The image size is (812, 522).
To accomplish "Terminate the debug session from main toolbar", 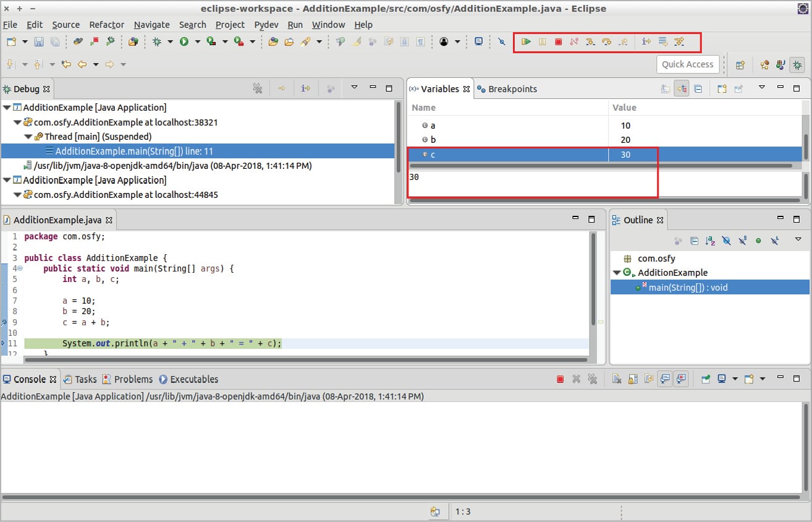I will pos(558,42).
